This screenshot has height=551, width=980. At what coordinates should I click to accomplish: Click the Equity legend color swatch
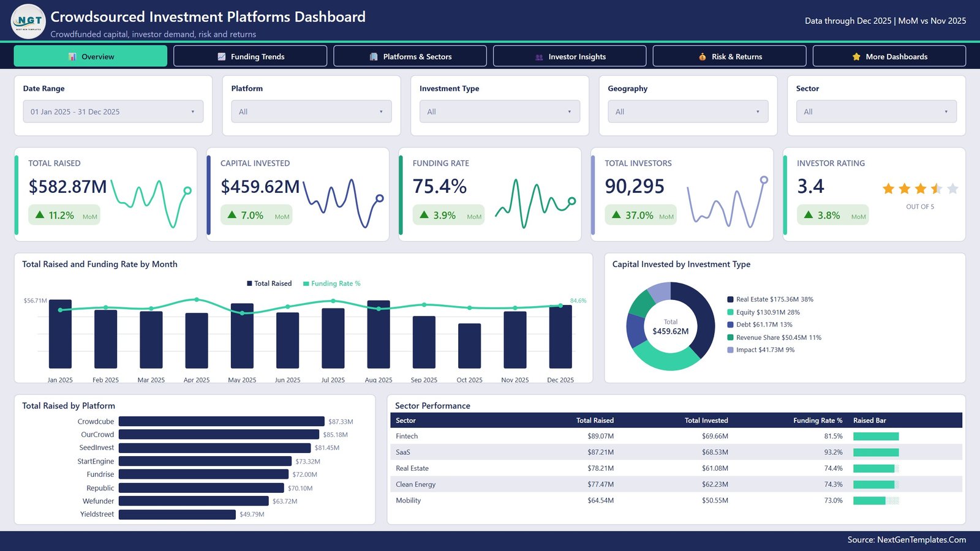tap(730, 312)
